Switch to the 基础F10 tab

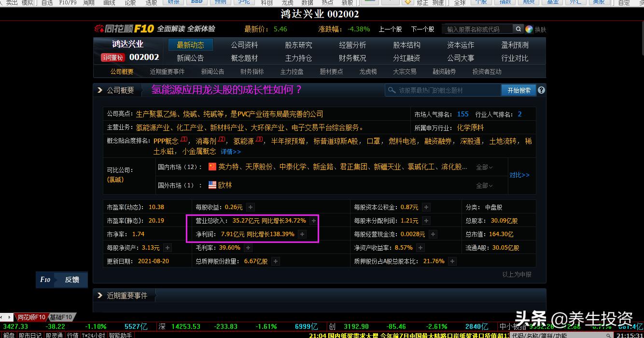pyautogui.click(x=62, y=317)
